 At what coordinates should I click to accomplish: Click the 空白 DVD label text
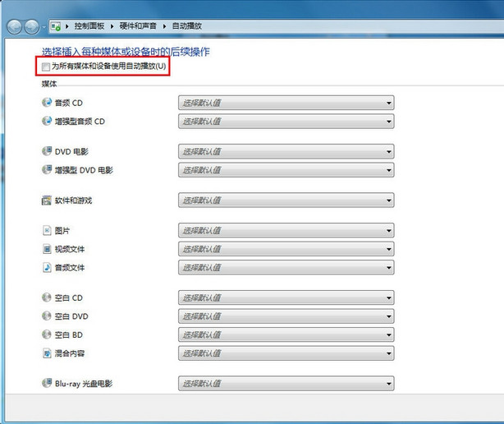[71, 316]
